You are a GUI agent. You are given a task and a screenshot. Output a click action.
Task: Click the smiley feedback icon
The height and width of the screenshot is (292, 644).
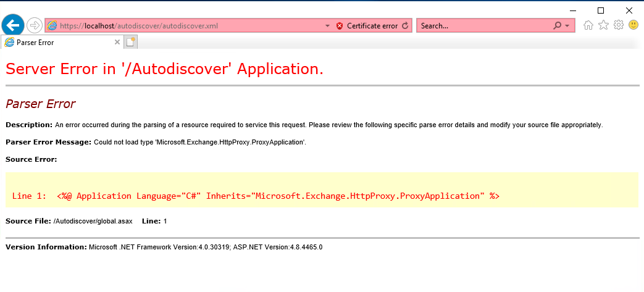tap(634, 25)
